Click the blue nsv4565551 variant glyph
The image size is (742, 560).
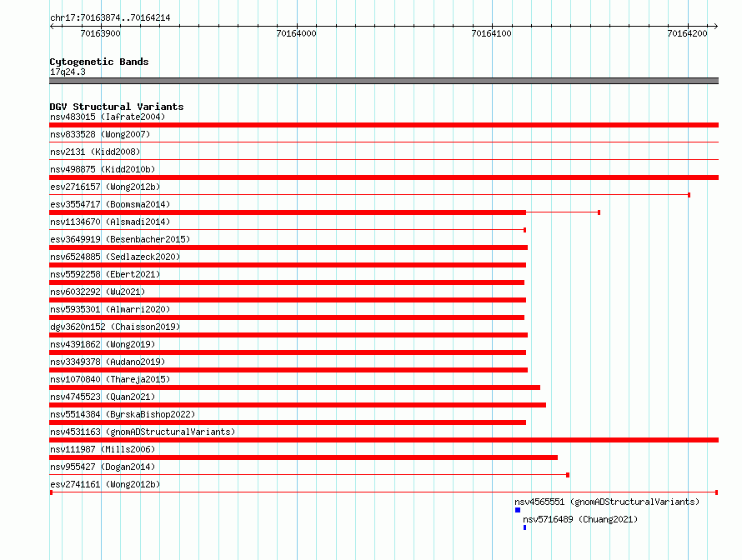click(518, 510)
